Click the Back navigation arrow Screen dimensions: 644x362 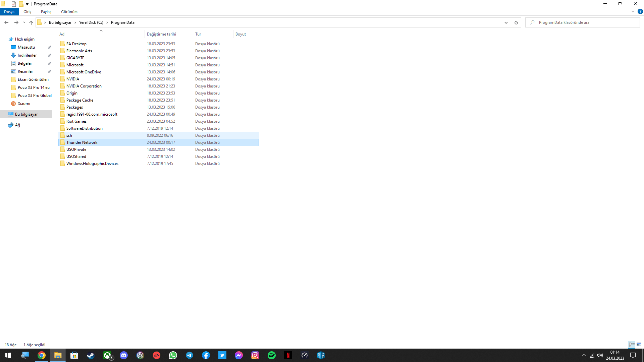point(6,22)
